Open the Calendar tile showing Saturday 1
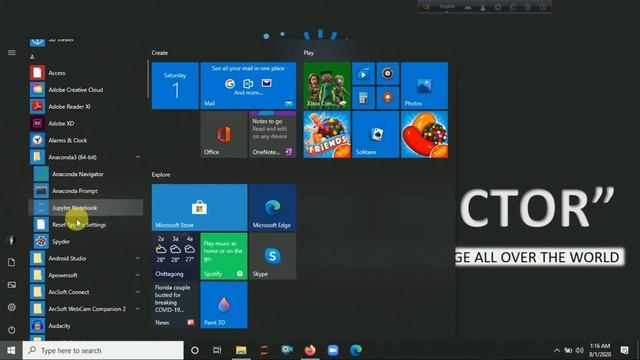640x360 pixels. pos(175,86)
